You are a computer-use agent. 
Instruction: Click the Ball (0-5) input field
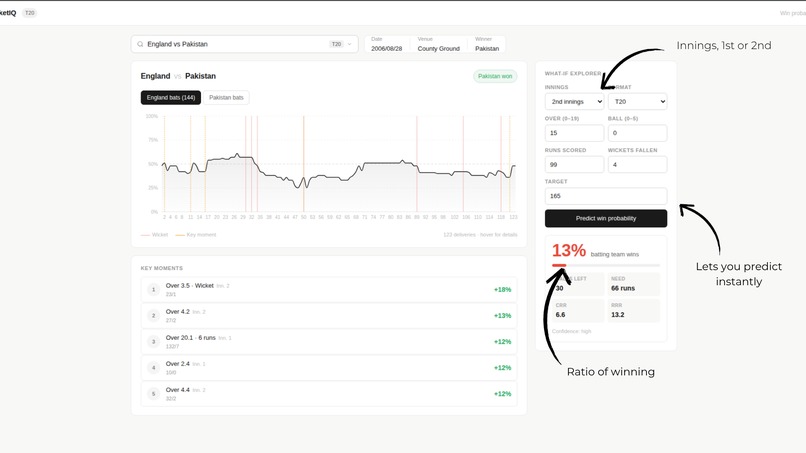pyautogui.click(x=637, y=133)
